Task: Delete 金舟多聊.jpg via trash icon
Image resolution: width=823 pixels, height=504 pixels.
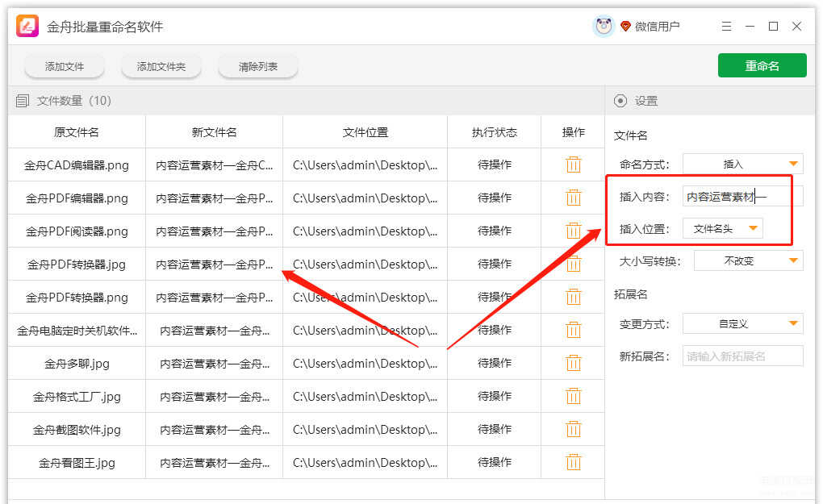Action: (573, 363)
